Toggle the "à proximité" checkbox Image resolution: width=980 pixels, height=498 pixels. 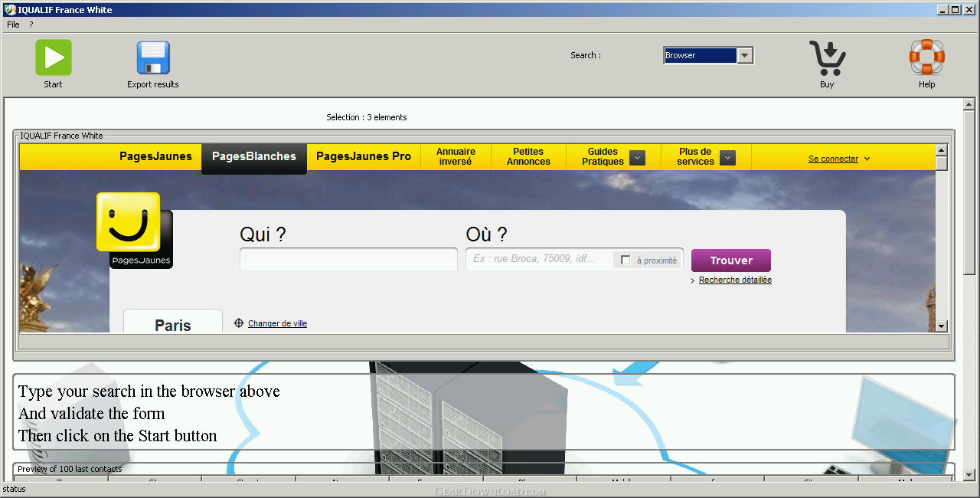click(x=626, y=260)
